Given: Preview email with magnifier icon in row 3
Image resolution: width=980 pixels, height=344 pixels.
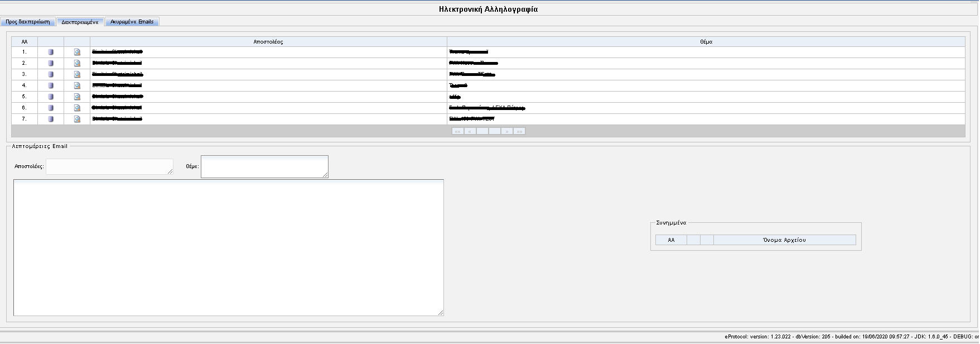Looking at the screenshot, I should (x=78, y=74).
